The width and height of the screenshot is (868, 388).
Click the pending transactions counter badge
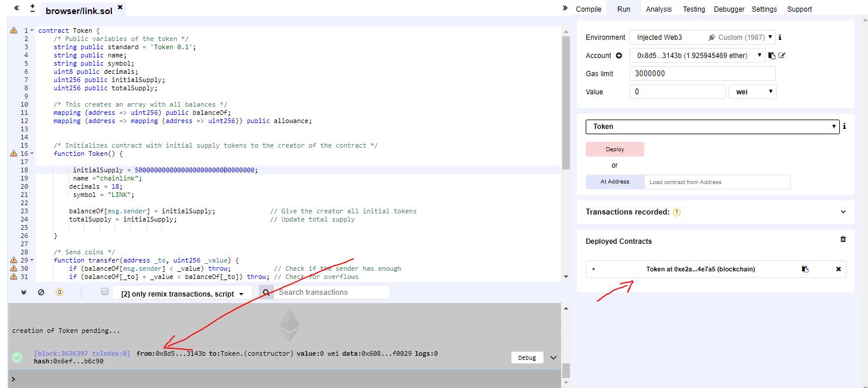(59, 292)
